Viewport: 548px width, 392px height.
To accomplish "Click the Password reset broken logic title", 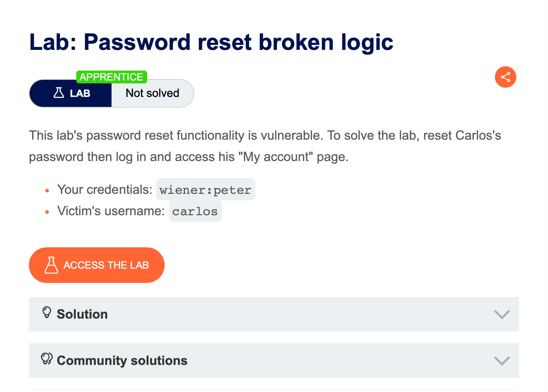I will [x=211, y=42].
